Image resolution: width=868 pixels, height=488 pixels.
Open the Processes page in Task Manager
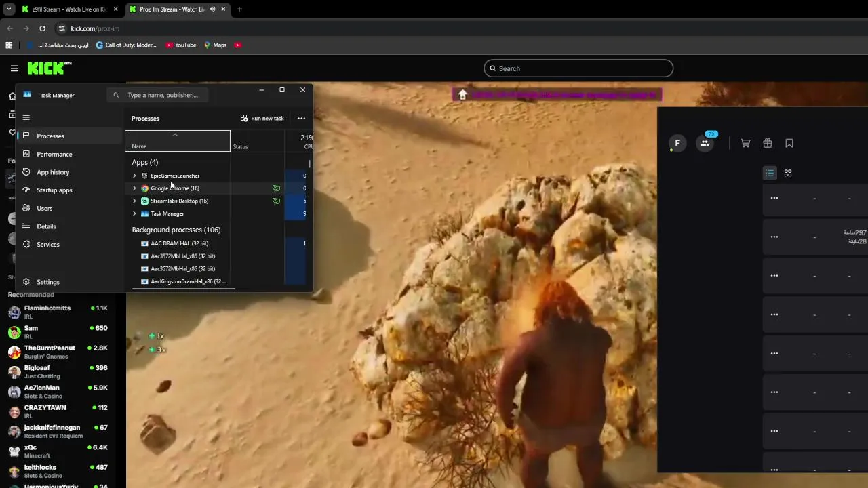coord(68,136)
